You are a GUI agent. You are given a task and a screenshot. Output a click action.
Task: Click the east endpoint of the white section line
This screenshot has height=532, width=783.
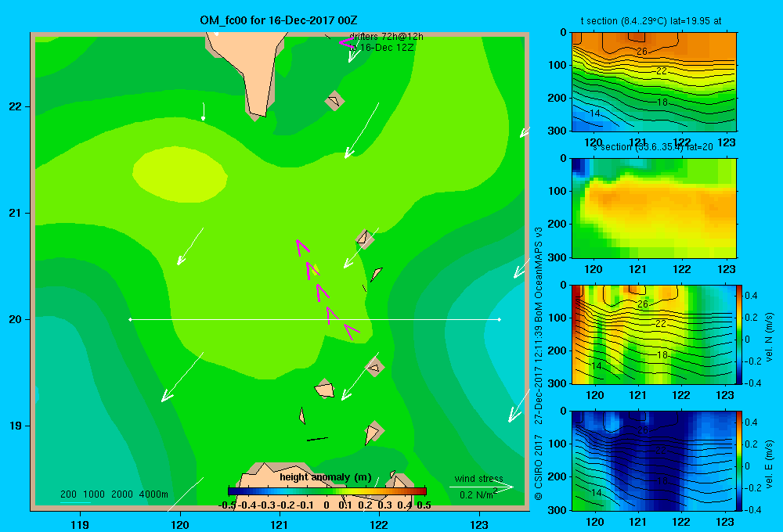(x=500, y=319)
